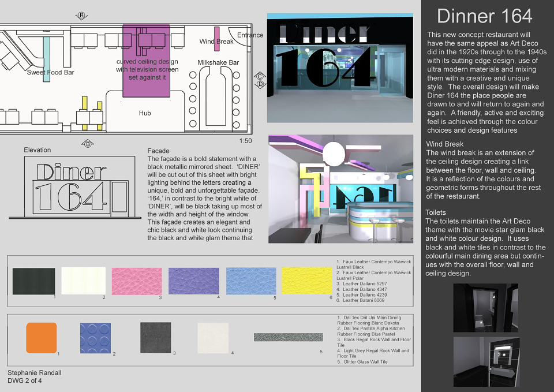Select the light blue leather swatch 5

(251, 281)
